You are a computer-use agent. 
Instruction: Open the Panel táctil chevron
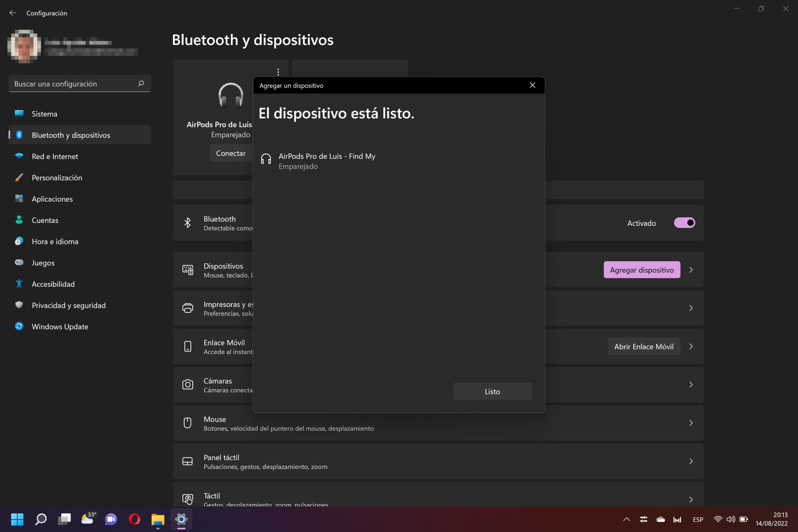click(x=691, y=462)
